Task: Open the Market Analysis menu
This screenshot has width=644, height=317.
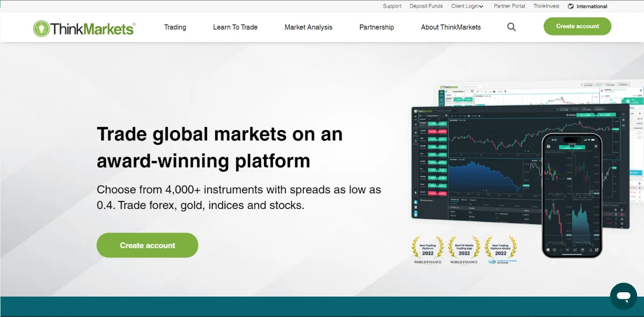Action: click(309, 27)
